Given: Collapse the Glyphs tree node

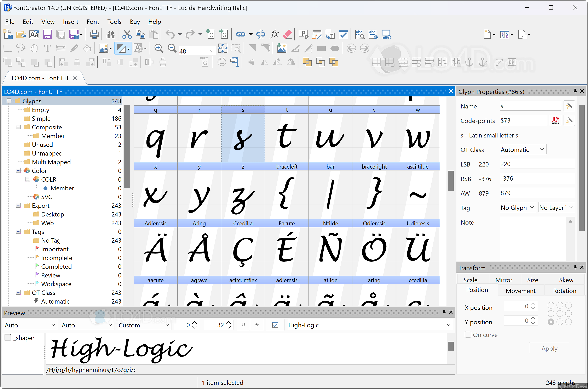Looking at the screenshot, I should click(9, 101).
